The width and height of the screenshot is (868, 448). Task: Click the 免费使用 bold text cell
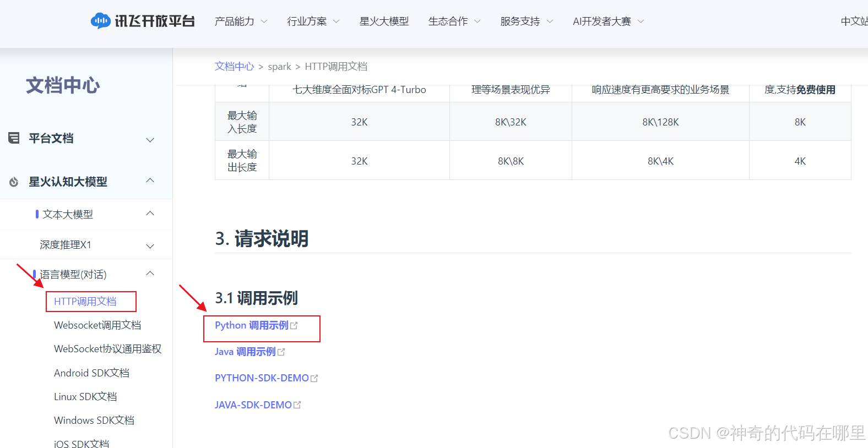pos(816,90)
